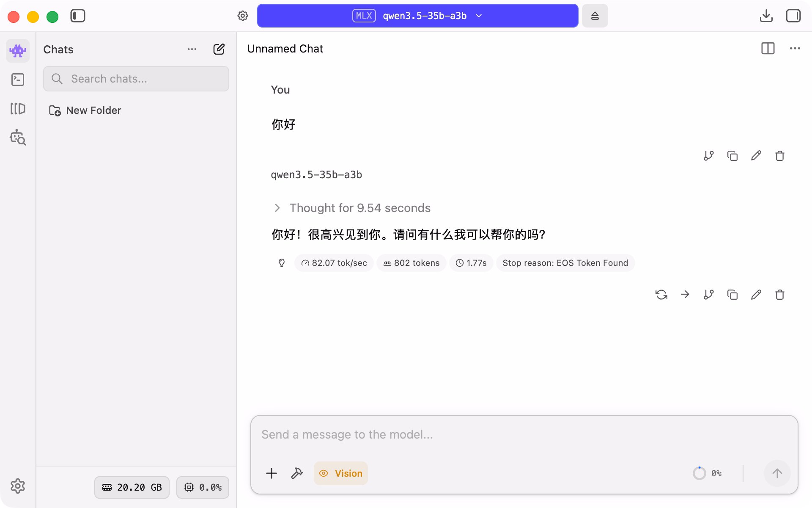This screenshot has width=812, height=508.
Task: Open the model Discover search icon
Action: coord(18,138)
